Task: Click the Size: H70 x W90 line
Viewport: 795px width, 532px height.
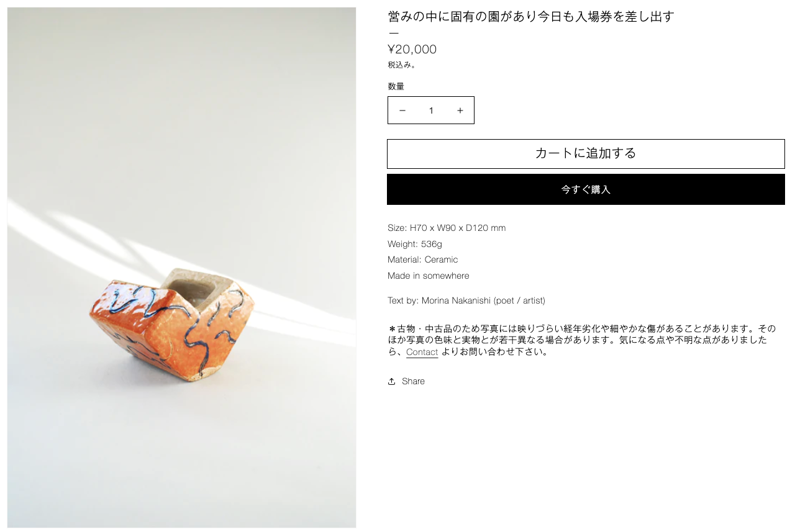Action: coord(447,228)
